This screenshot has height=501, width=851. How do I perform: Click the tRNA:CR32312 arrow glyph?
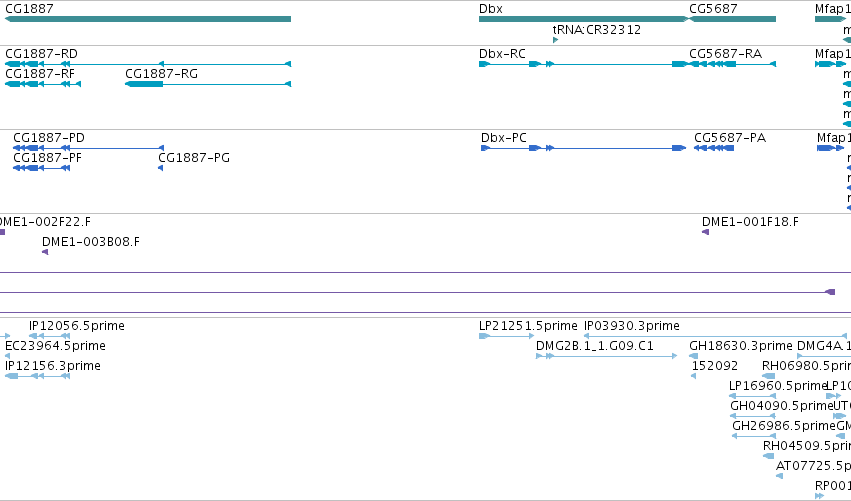[x=555, y=40]
